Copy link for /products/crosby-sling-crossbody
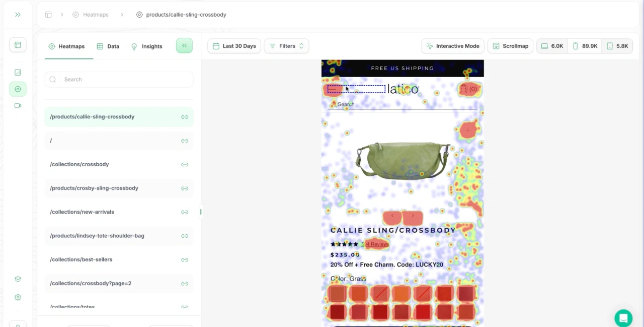The image size is (644, 327). (185, 188)
